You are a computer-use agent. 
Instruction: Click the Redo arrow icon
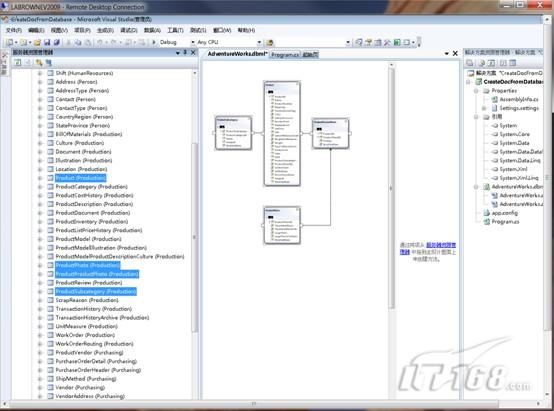(113, 42)
